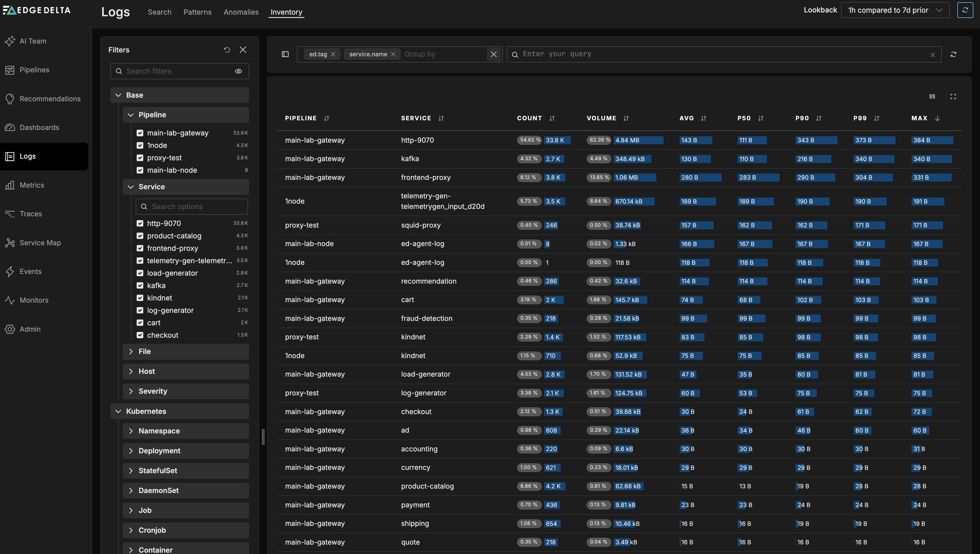Uncheck the kafka service filter
The height and width of the screenshot is (554, 980).
click(x=140, y=285)
